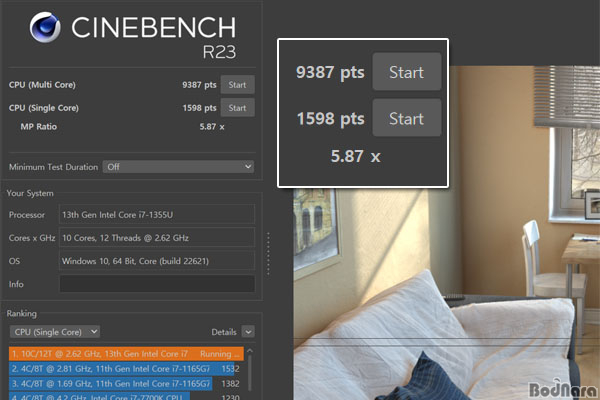
Task: Click the MP Ratio 5.87 x value
Action: (x=212, y=127)
